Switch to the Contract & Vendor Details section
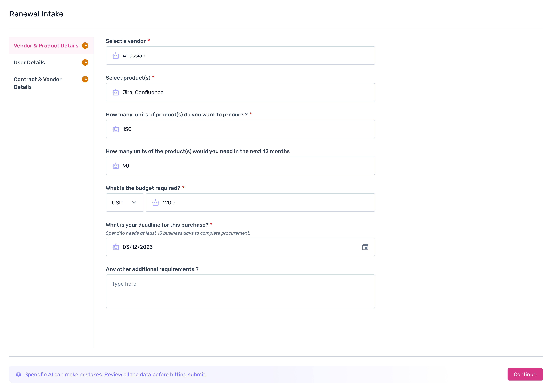 tap(38, 83)
